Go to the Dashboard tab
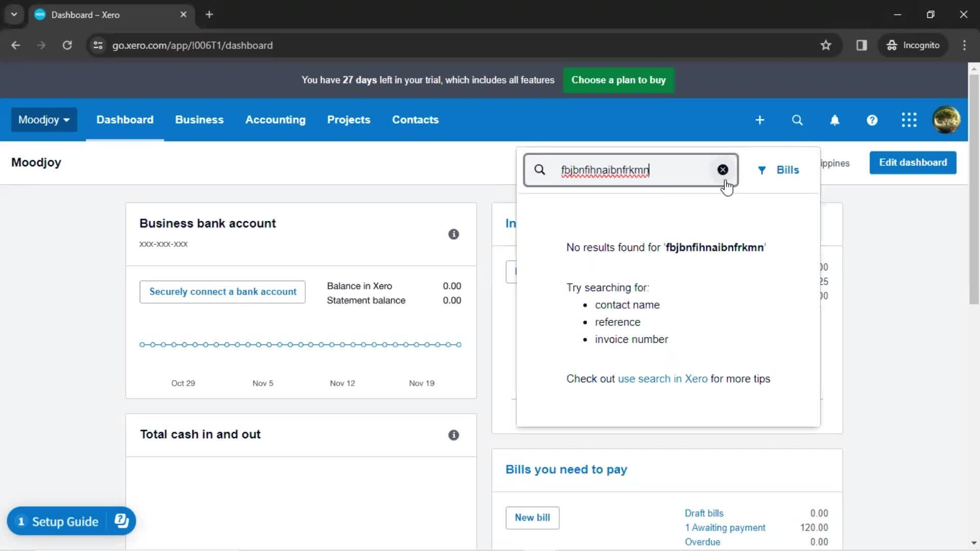This screenshot has width=980, height=551. pos(125,120)
